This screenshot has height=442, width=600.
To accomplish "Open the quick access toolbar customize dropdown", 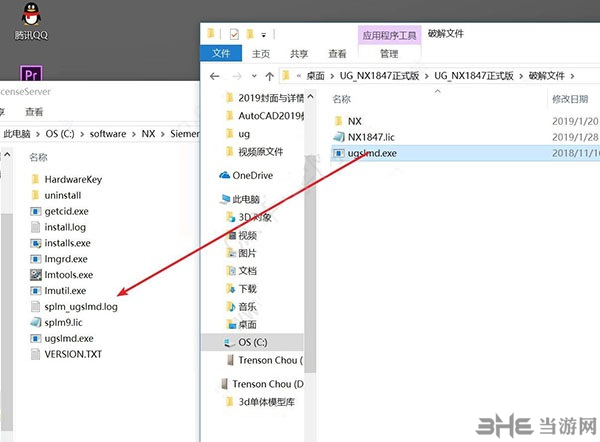I will [264, 35].
